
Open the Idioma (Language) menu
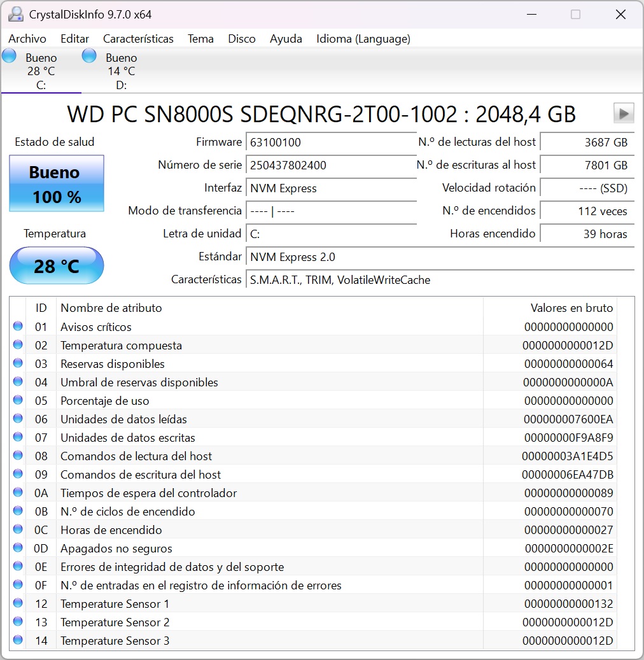363,39
